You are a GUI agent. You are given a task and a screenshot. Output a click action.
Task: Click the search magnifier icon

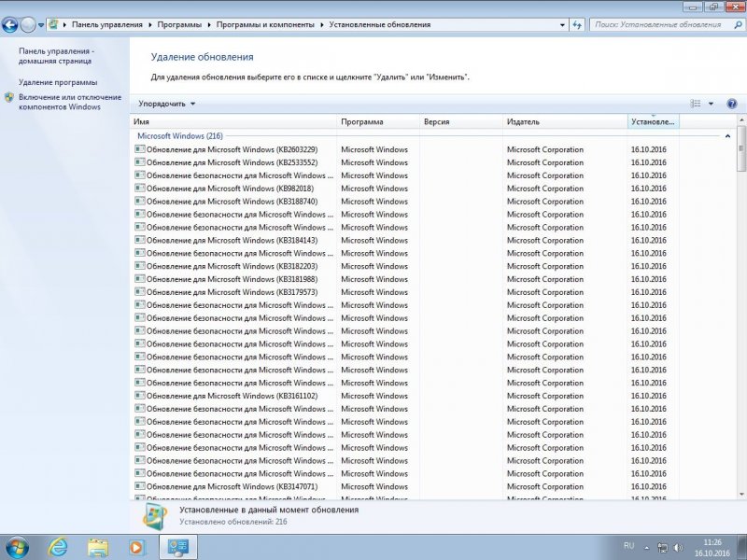coord(738,25)
